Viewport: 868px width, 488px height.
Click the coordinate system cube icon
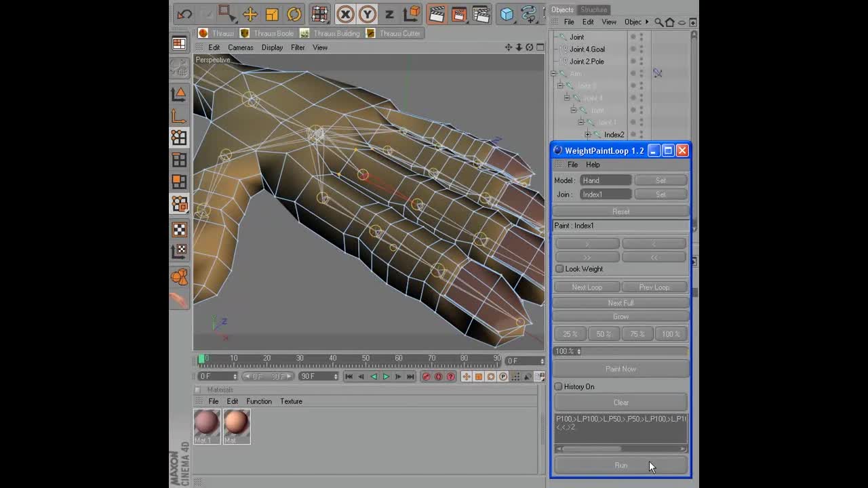(x=411, y=14)
